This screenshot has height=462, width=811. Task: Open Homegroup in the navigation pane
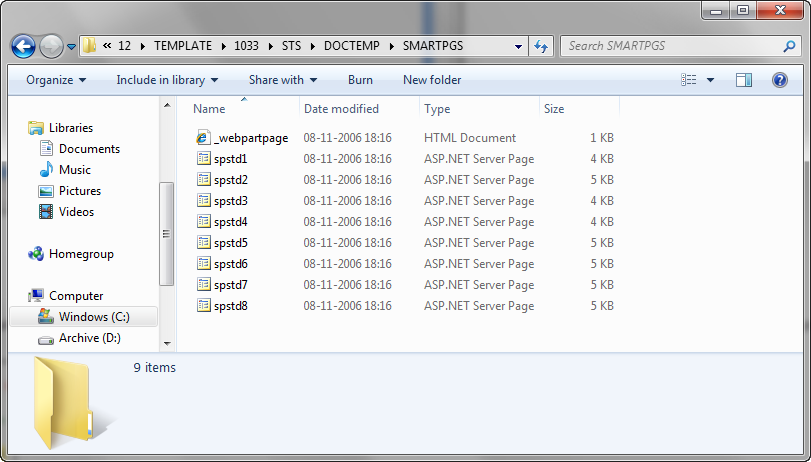(x=81, y=254)
